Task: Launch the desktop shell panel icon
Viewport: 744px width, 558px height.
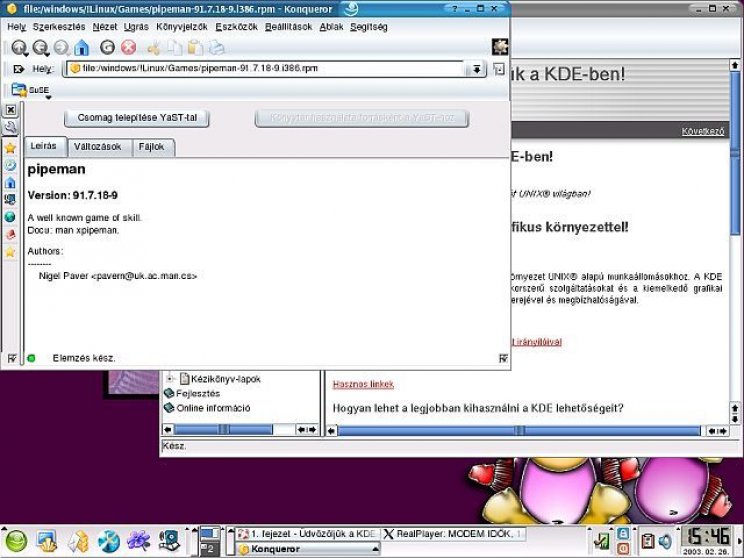Action: point(47,541)
